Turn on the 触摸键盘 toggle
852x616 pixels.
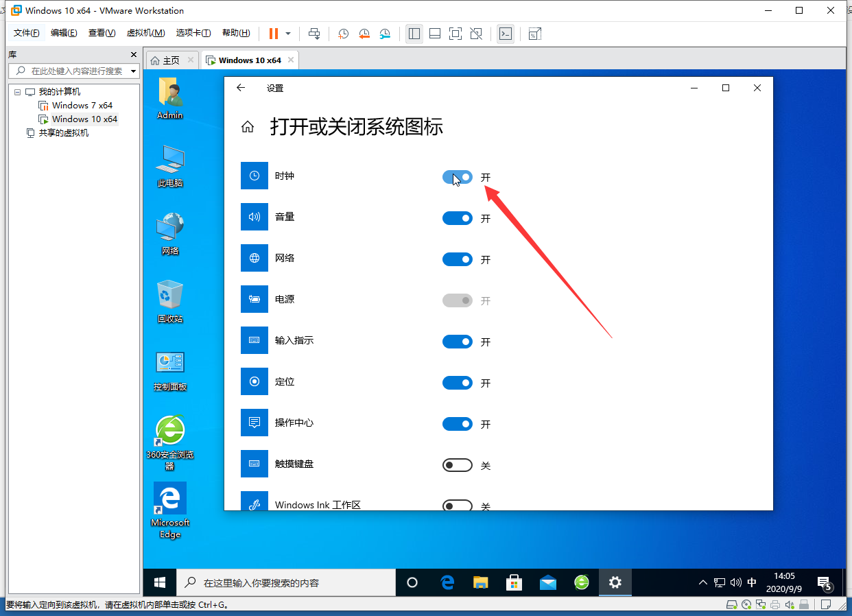tap(458, 465)
